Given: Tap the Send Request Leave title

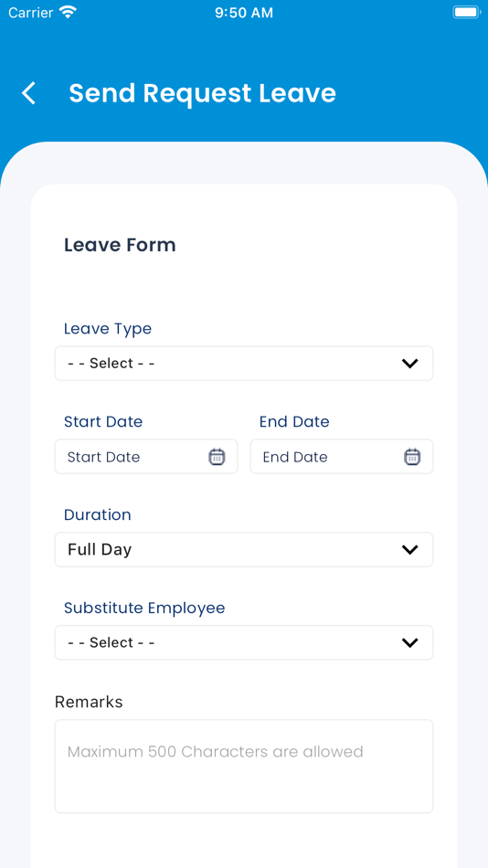Looking at the screenshot, I should point(202,93).
